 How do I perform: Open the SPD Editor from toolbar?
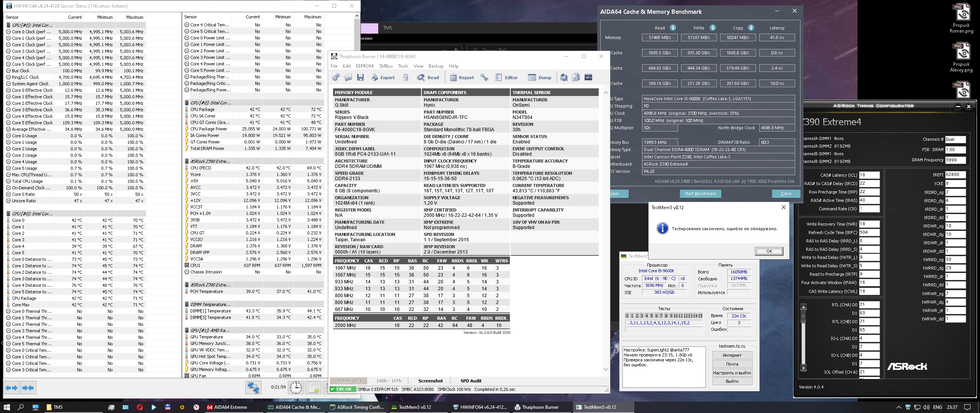click(506, 78)
